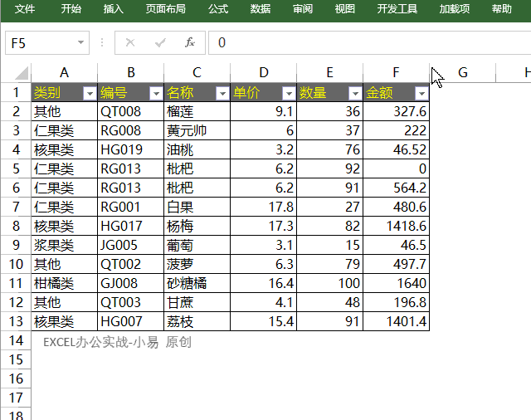Select row 16 header
Screen dimensions: 531x420
[16, 378]
